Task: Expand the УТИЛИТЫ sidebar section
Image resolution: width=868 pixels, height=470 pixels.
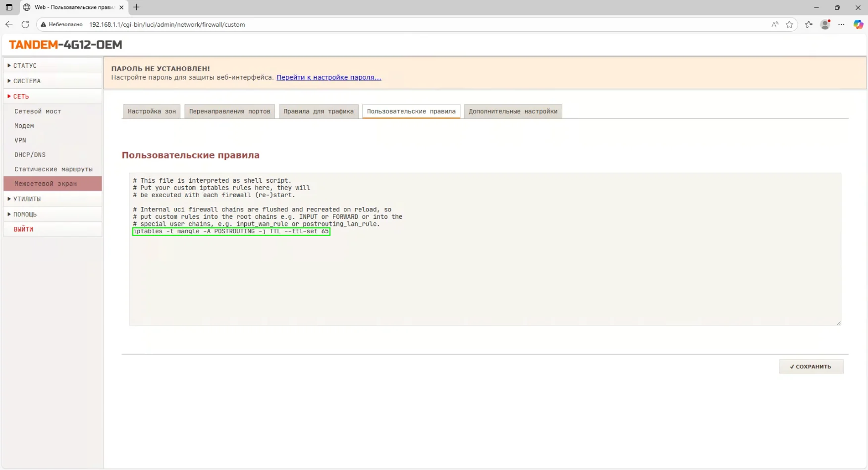Action: [x=27, y=199]
